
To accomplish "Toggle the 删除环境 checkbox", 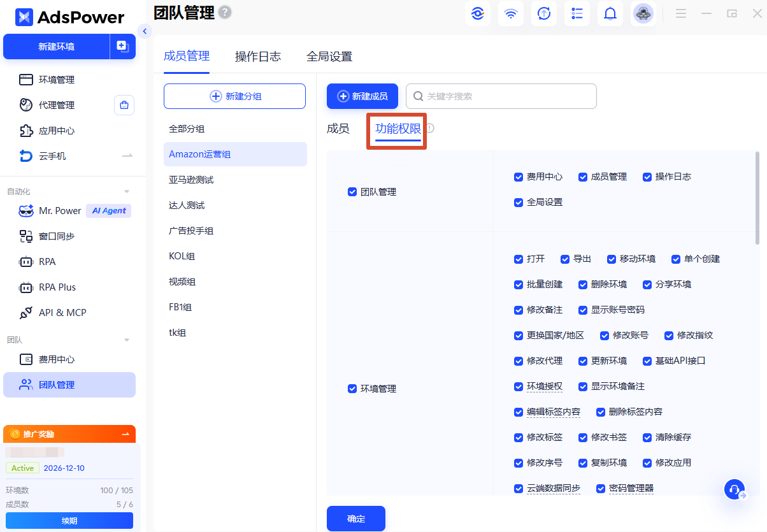I will click(583, 285).
